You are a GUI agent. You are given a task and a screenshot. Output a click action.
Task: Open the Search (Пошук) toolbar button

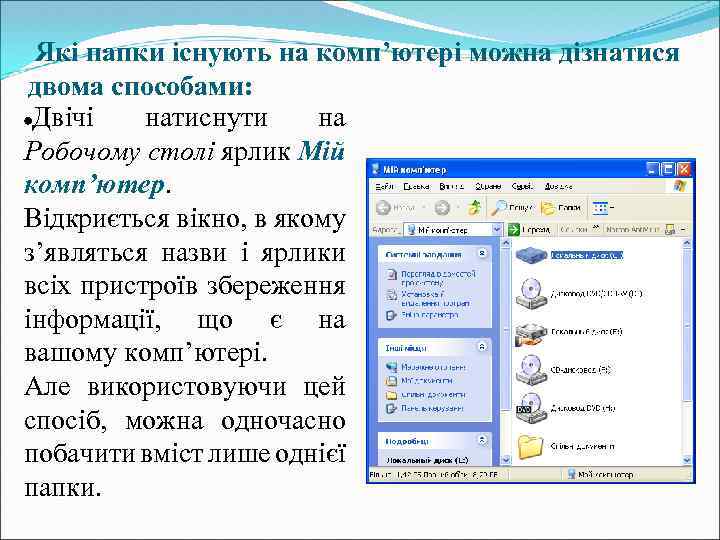point(512,208)
